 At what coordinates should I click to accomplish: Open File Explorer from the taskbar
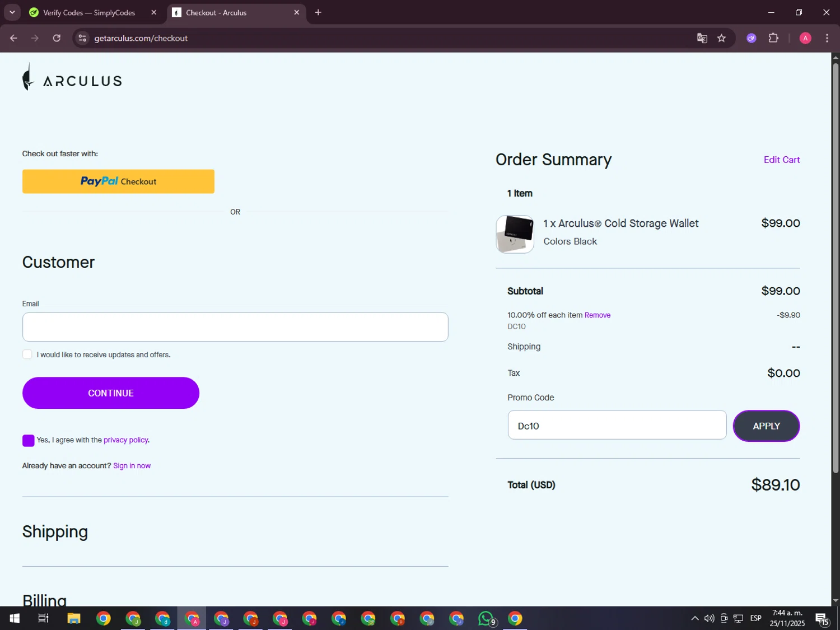74,618
